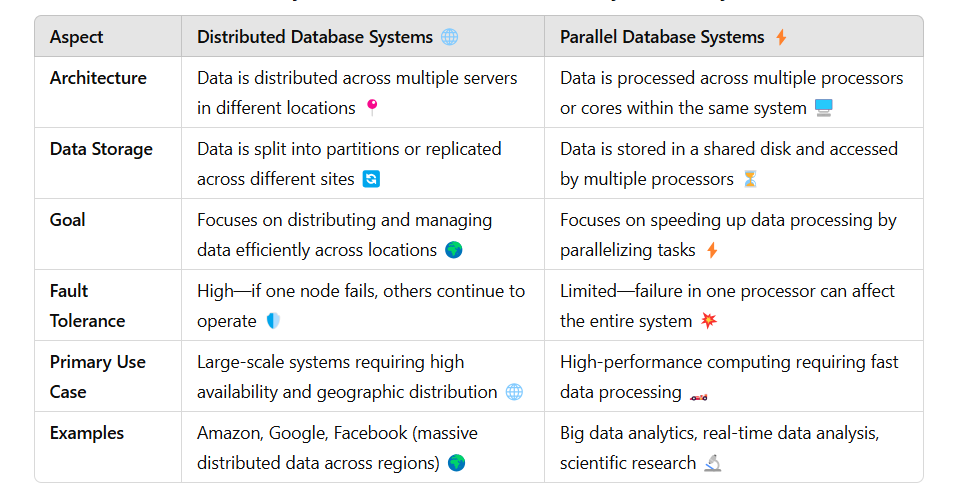Click the red explosion icon after entire system

709,320
